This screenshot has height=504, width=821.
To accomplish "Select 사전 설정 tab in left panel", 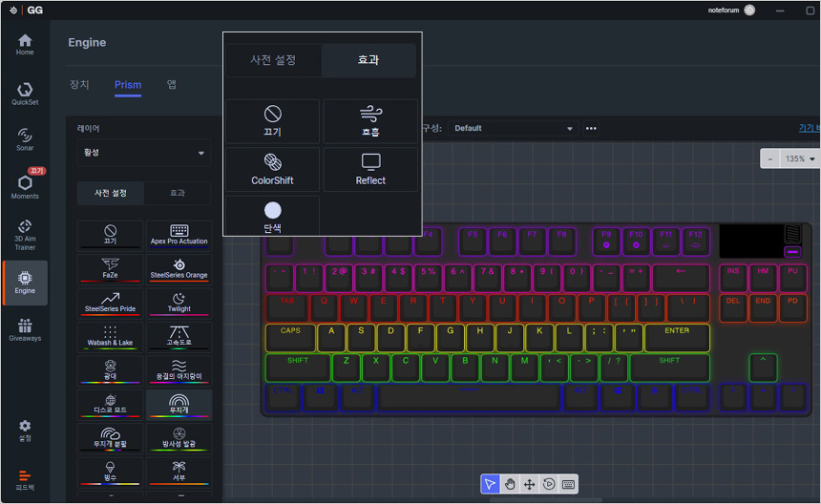I will pos(111,193).
